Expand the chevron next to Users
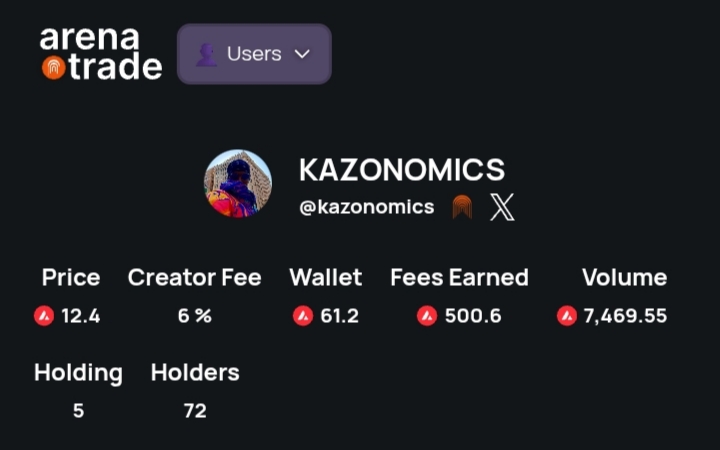The height and width of the screenshot is (450, 720). (303, 54)
